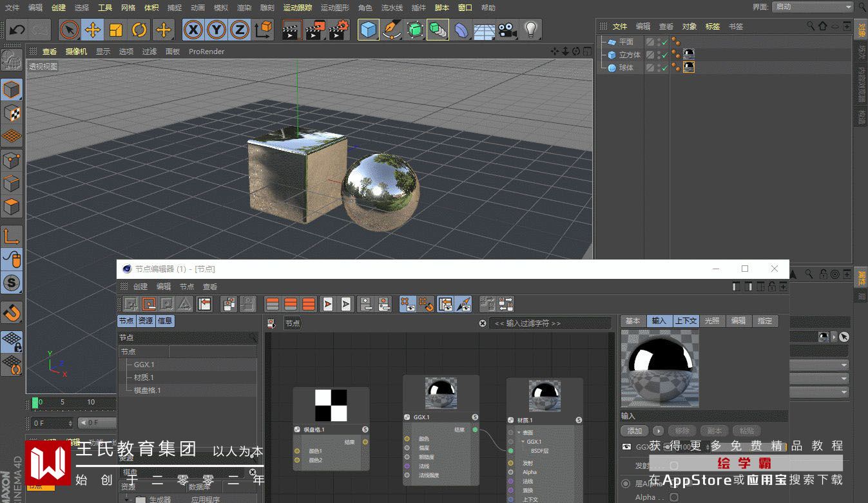Open the 渲染 menu in menu bar
This screenshot has height=503, width=868.
[244, 8]
